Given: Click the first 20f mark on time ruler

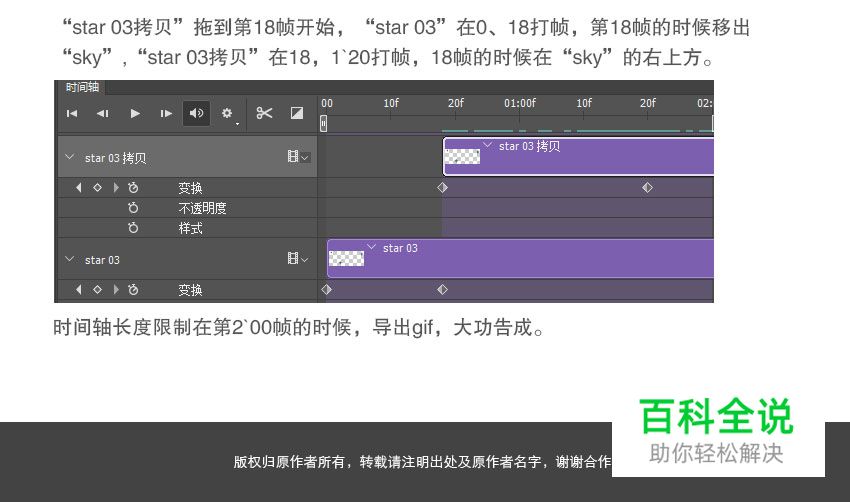Looking at the screenshot, I should 455,103.
